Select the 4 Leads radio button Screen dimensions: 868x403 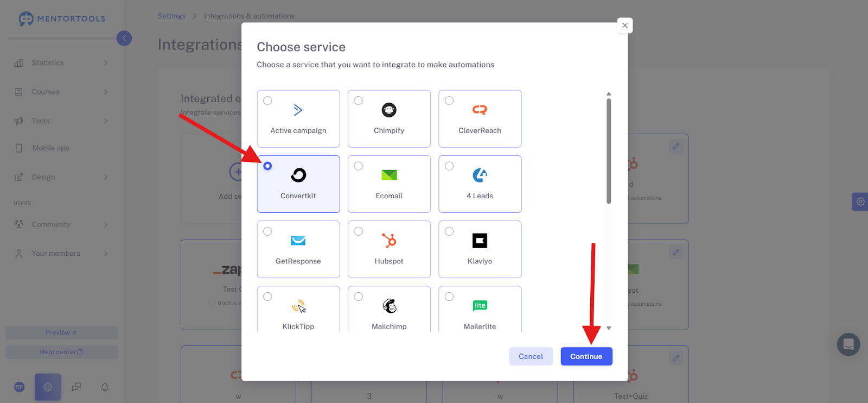pos(449,166)
